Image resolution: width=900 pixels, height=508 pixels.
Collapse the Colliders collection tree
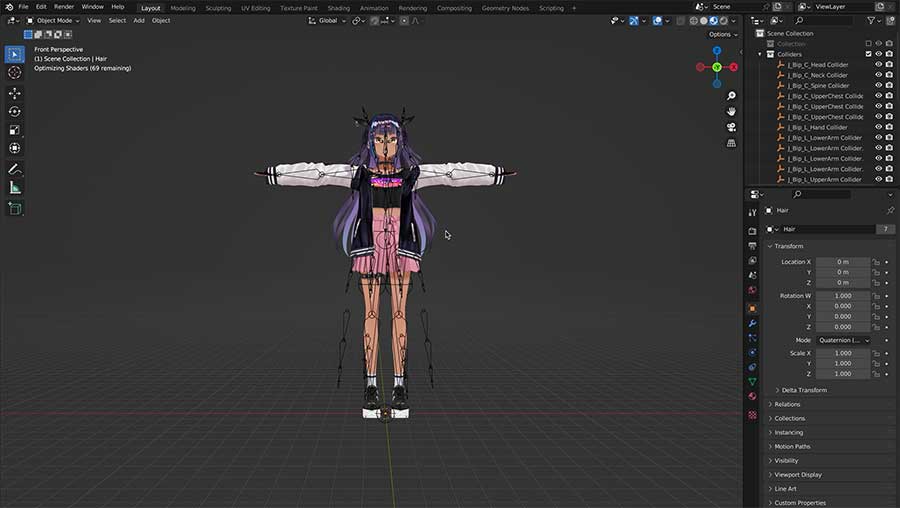click(x=760, y=54)
